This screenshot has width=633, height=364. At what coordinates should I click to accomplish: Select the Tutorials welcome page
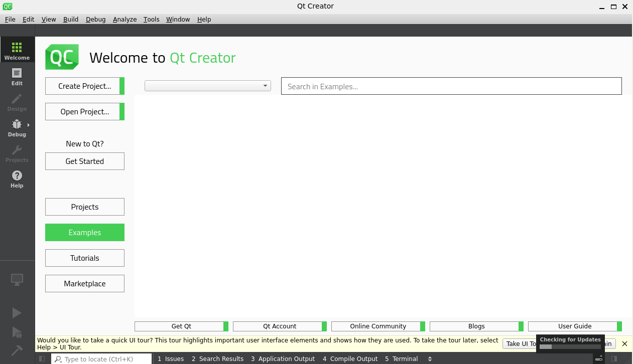coord(85,258)
